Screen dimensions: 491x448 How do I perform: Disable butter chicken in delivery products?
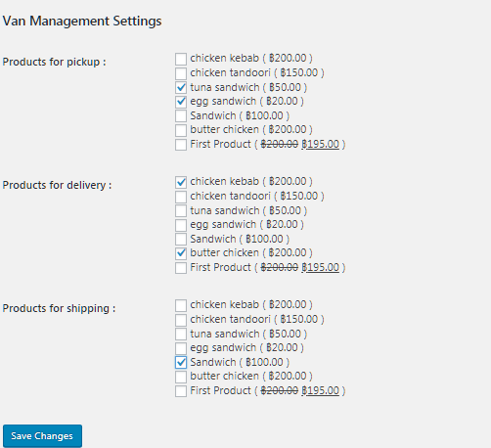(x=181, y=253)
